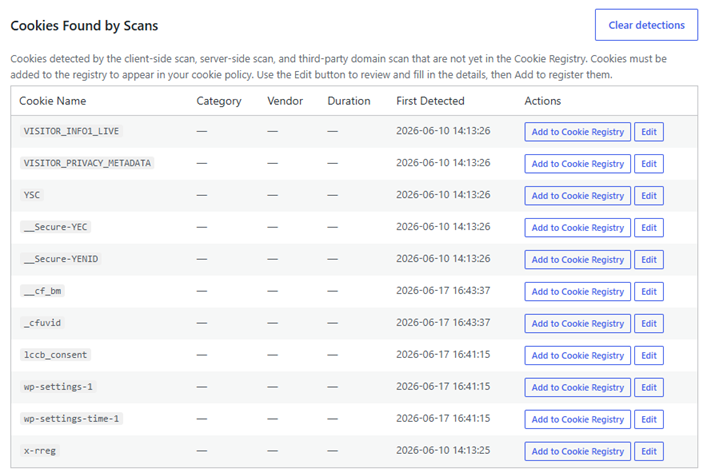707x469 pixels.
Task: Select the First Detected column header
Action: (430, 101)
